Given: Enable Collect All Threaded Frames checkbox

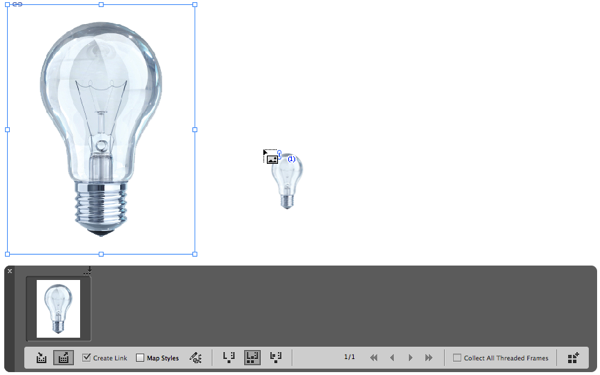Looking at the screenshot, I should [x=457, y=358].
